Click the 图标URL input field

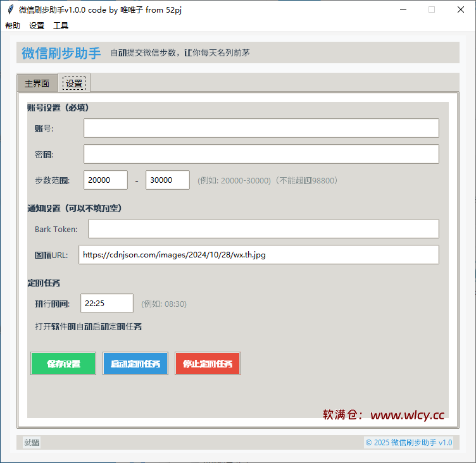tap(259, 254)
